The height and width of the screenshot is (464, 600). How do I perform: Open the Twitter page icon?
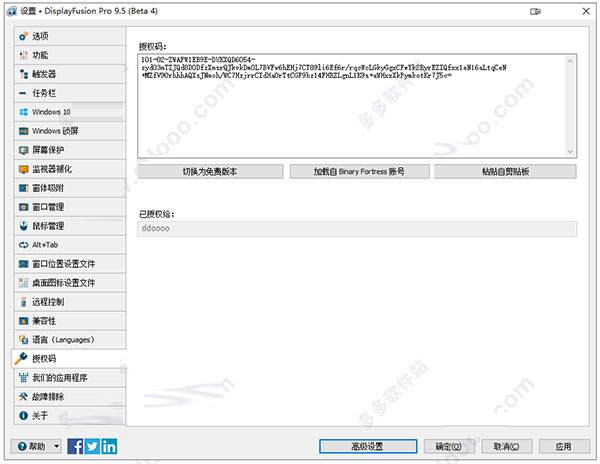tap(92, 446)
